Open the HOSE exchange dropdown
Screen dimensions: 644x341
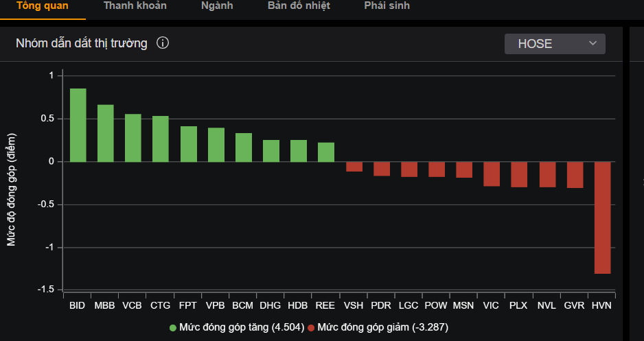click(555, 44)
